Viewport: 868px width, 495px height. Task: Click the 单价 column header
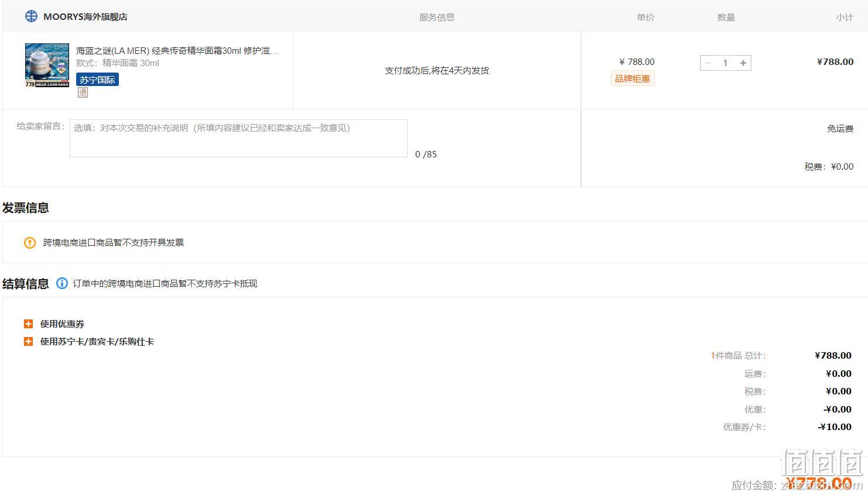coord(645,18)
